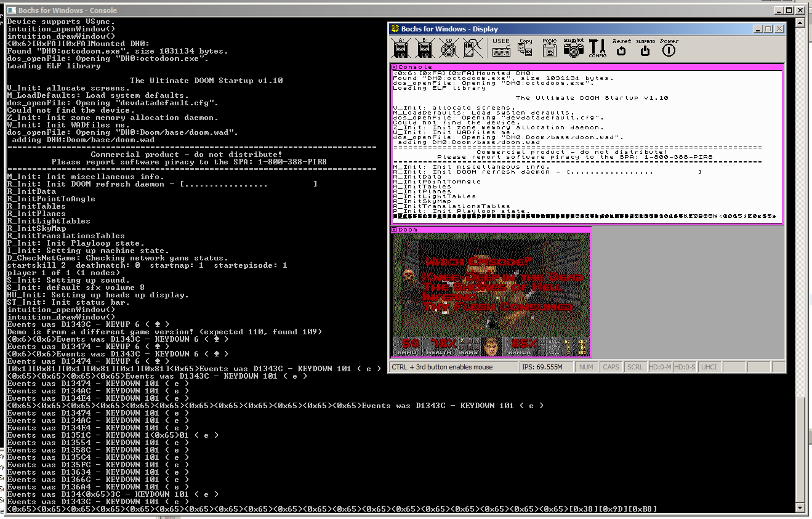Click the Doom title bar in emulated display

coord(491,230)
